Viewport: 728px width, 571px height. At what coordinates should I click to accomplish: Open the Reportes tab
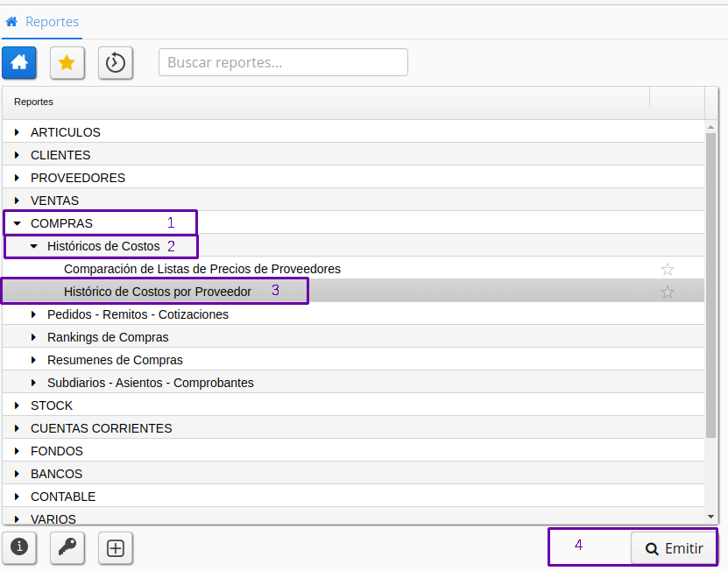[x=42, y=22]
